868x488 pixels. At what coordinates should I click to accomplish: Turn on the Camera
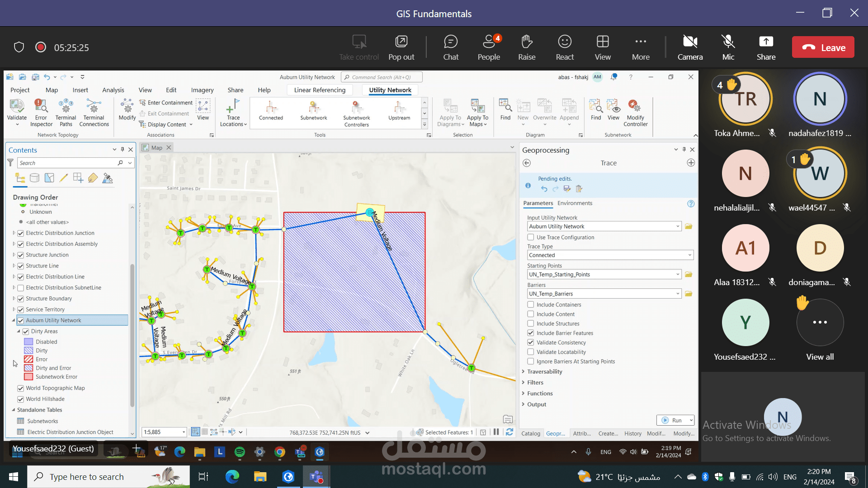690,47
